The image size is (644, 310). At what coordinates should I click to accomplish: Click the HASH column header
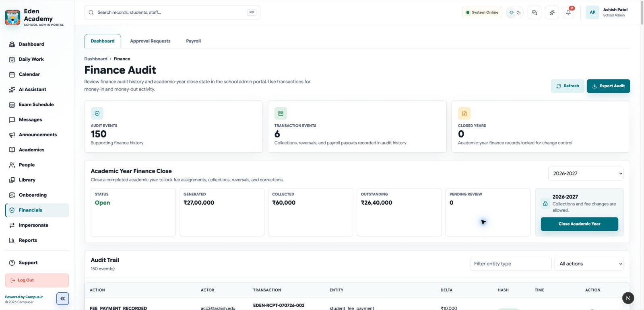[503, 290]
